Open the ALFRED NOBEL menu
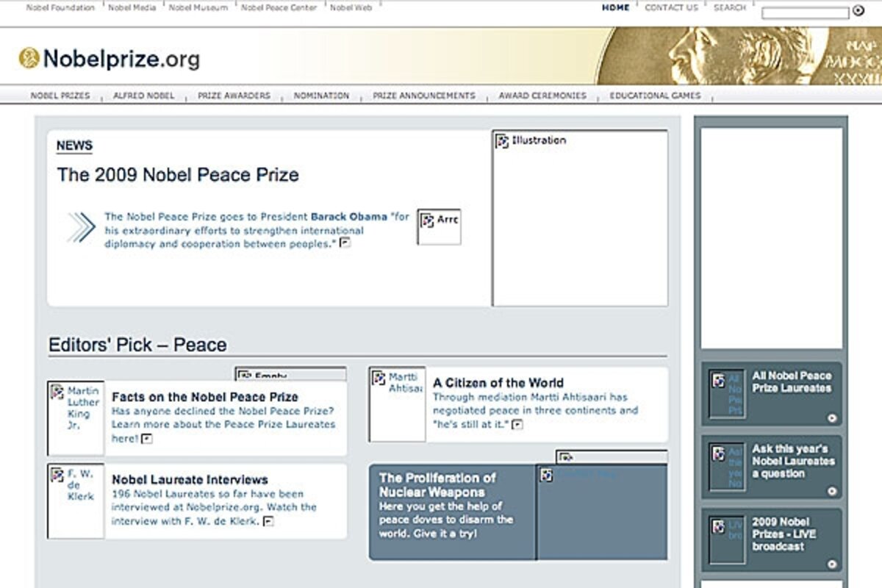 (143, 96)
